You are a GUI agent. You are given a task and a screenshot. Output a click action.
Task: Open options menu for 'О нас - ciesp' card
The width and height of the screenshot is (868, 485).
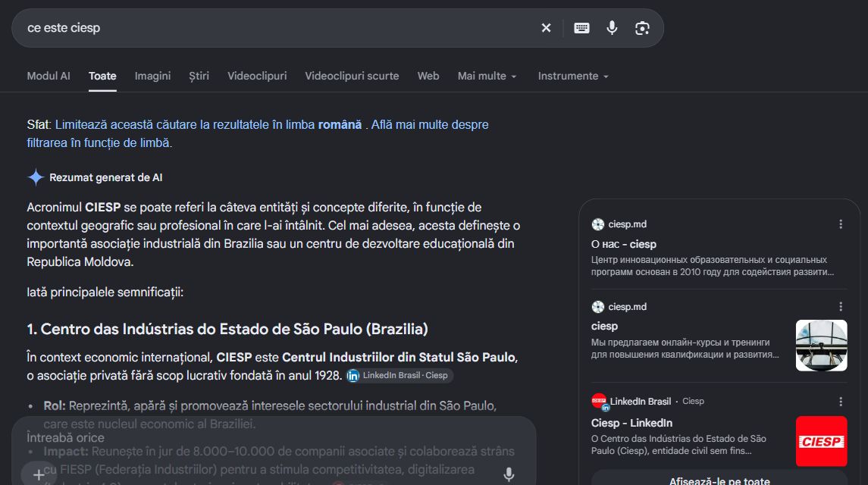coord(840,224)
